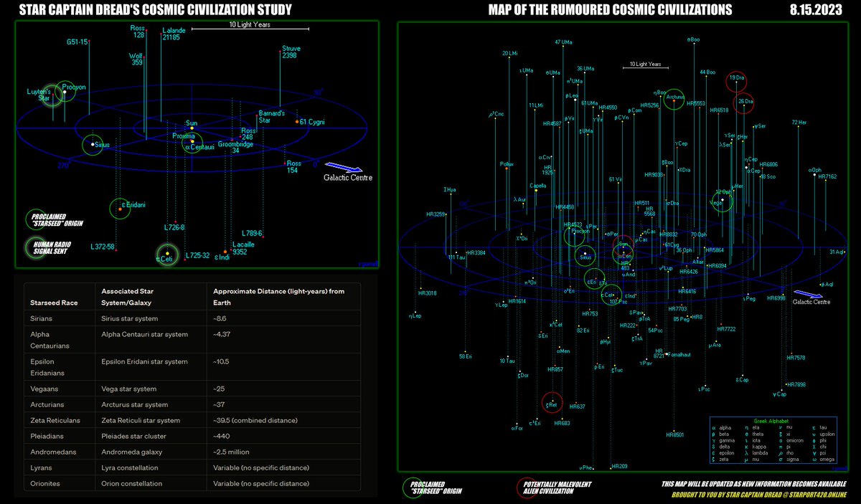Click the HR3018 star label
The width and height of the screenshot is (861, 504).
[427, 293]
